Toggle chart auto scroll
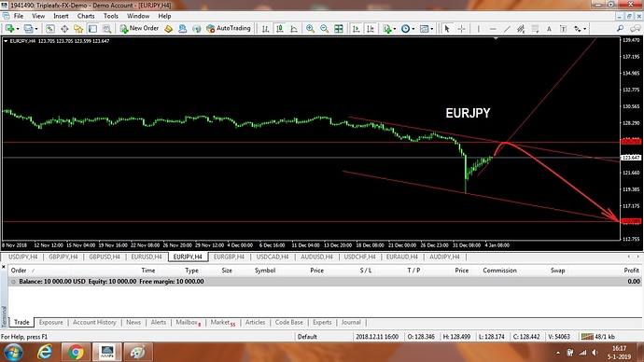 click(357, 29)
